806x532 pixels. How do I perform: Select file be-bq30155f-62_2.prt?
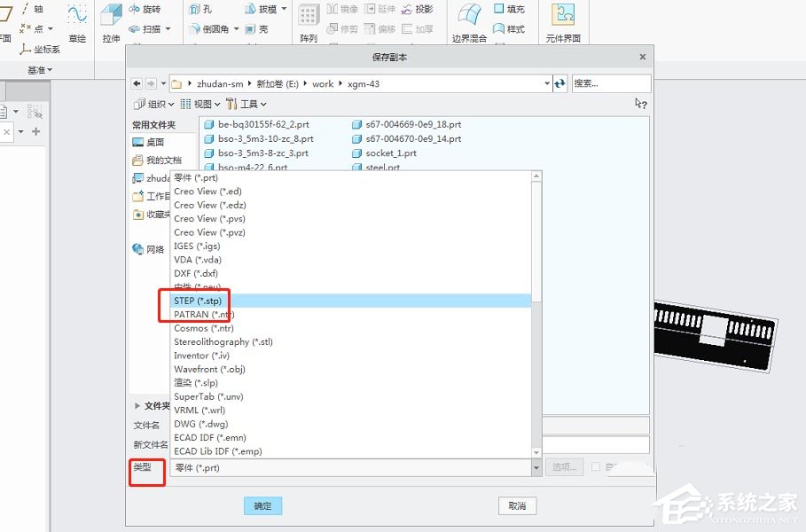click(257, 124)
